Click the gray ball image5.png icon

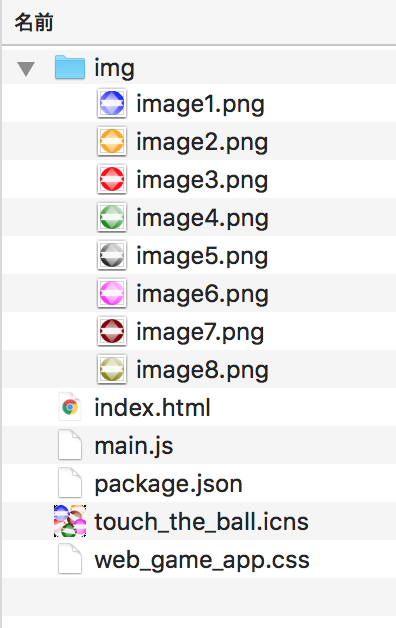(x=112, y=255)
